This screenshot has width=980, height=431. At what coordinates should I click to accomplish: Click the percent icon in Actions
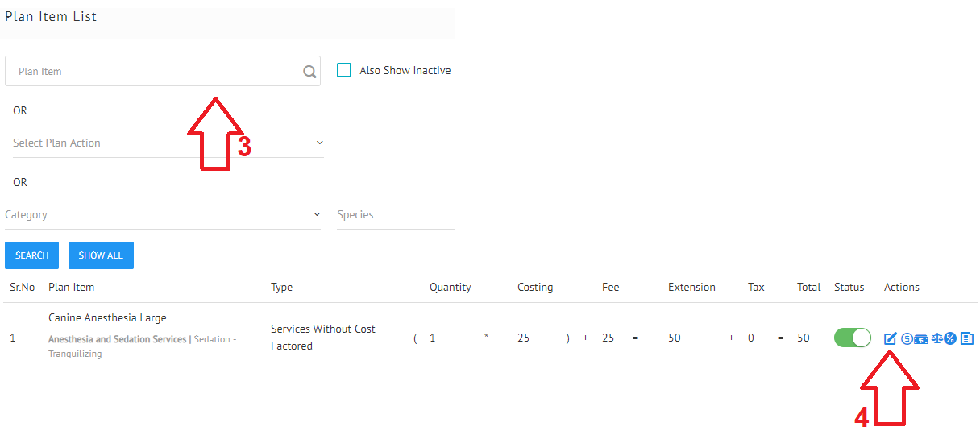tap(950, 338)
